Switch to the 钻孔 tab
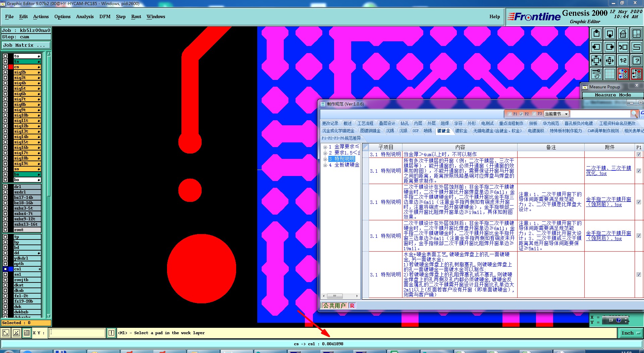Image resolution: width=644 pixels, height=353 pixels. click(405, 123)
